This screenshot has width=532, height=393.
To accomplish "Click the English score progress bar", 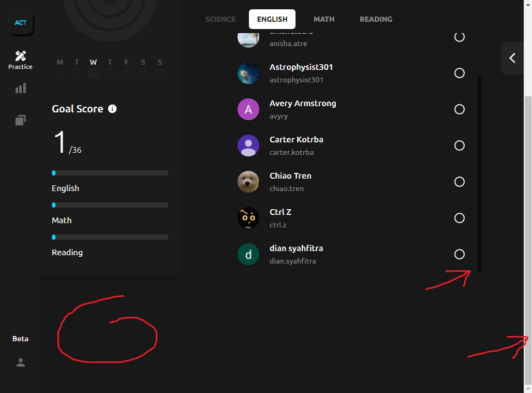I will (110, 173).
